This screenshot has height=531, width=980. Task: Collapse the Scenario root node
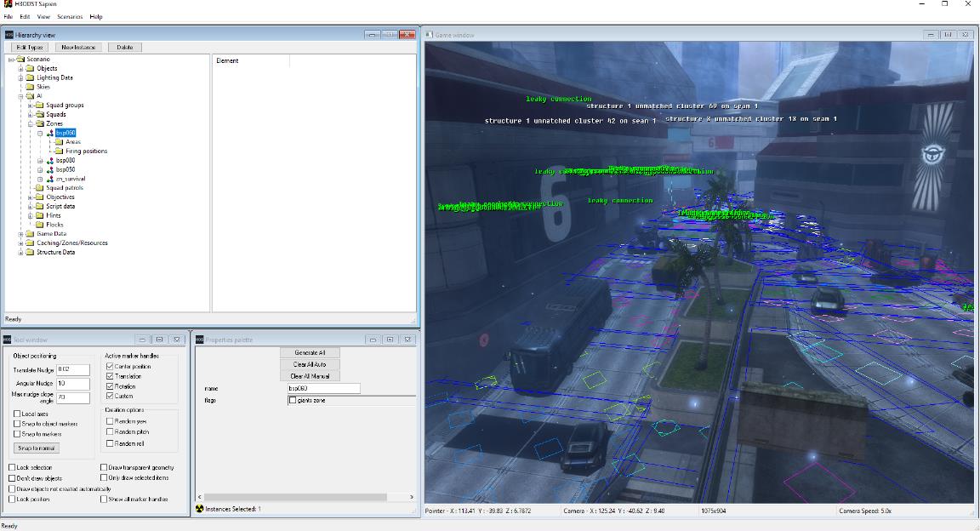click(x=11, y=60)
